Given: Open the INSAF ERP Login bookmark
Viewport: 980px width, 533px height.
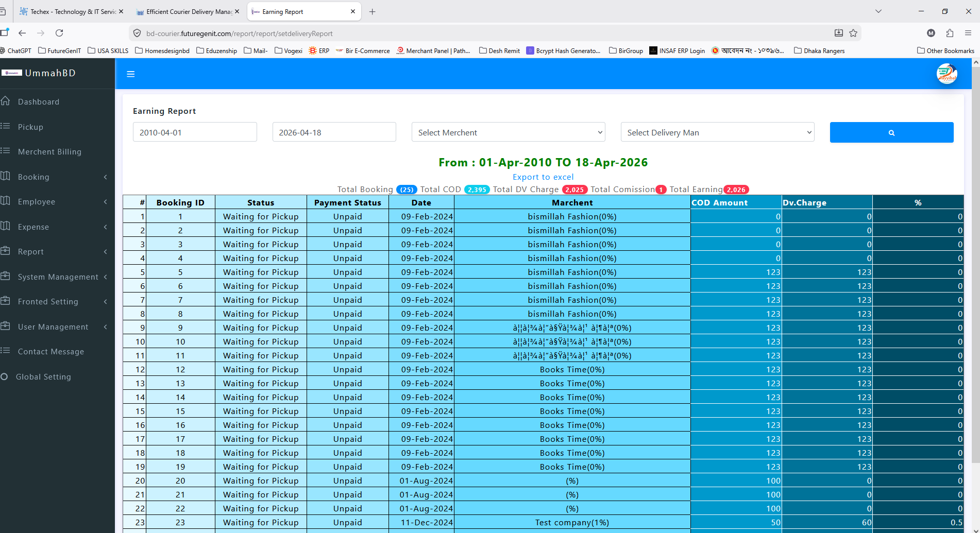Looking at the screenshot, I should [677, 50].
